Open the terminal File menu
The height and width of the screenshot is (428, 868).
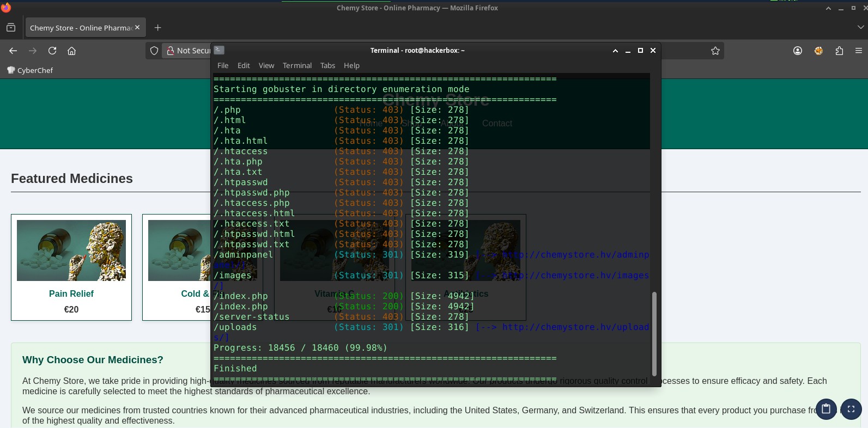point(223,65)
